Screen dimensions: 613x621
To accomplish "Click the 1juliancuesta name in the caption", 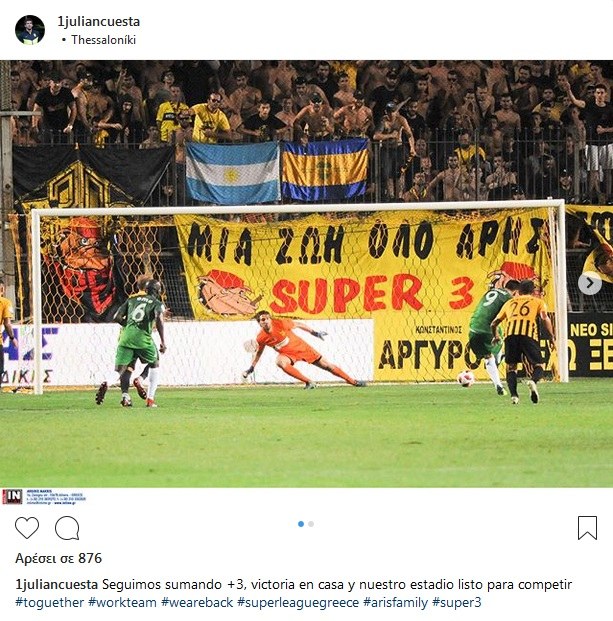I will point(57,585).
